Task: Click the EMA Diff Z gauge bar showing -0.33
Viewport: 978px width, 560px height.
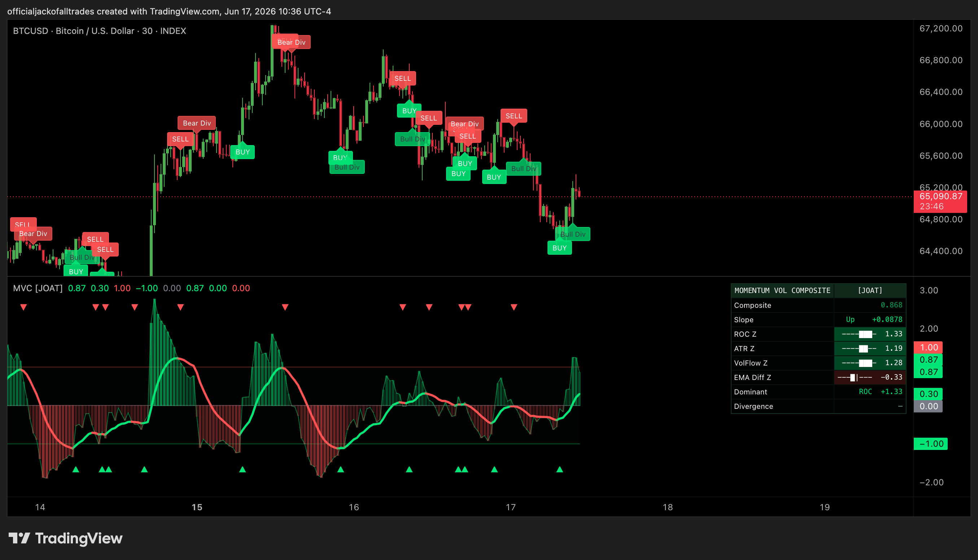Action: click(x=870, y=377)
